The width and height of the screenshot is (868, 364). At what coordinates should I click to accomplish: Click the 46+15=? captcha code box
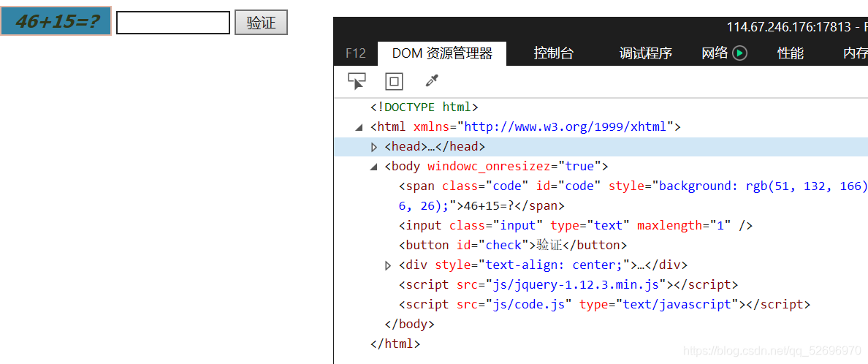coord(56,21)
